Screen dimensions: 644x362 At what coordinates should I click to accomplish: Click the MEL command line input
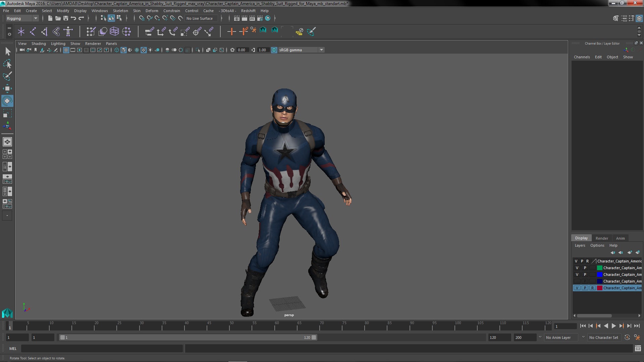102,349
